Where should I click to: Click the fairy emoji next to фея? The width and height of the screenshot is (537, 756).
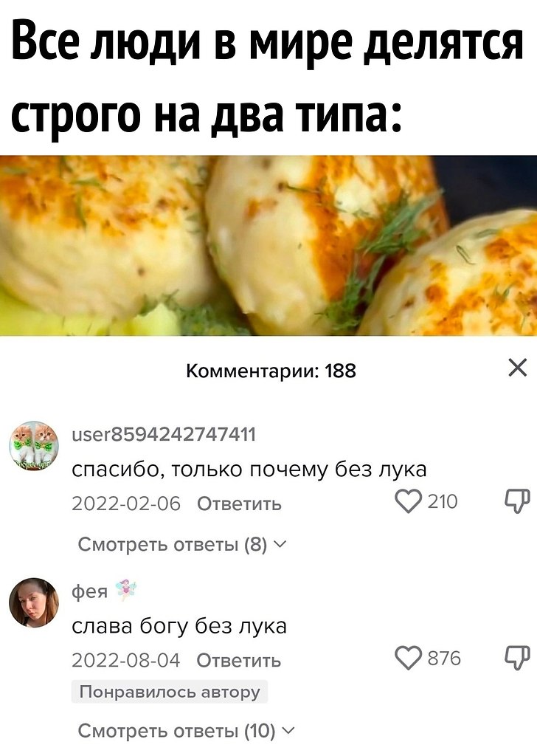coord(125,590)
